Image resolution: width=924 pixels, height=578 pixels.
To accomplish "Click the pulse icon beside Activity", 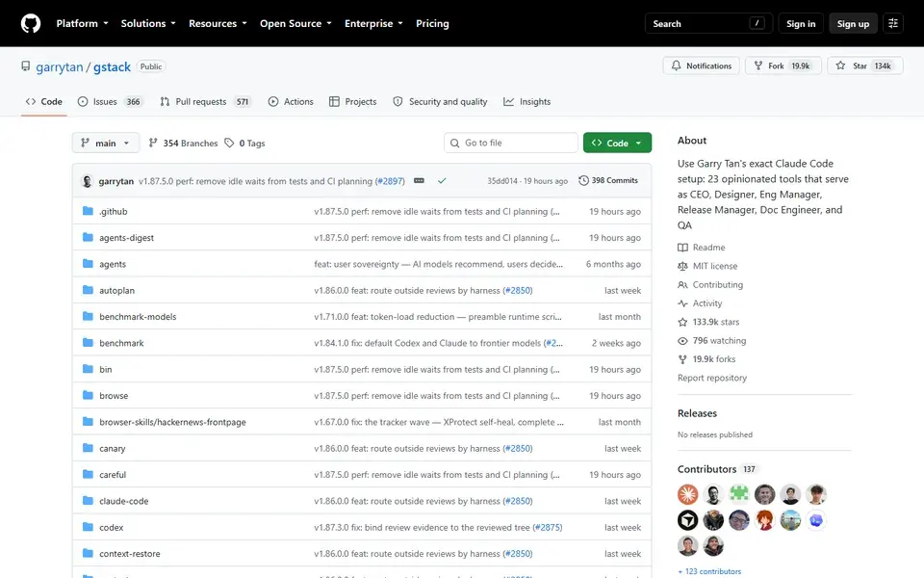I will click(x=682, y=303).
